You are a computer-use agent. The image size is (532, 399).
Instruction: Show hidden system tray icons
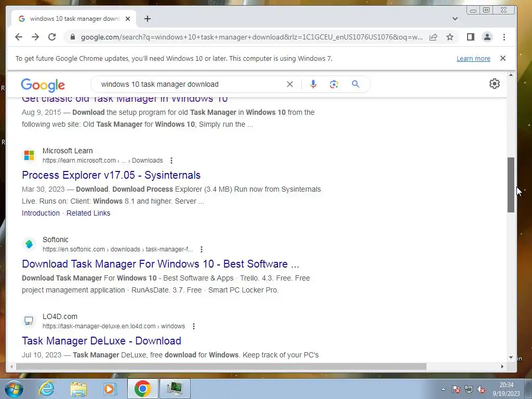443,389
